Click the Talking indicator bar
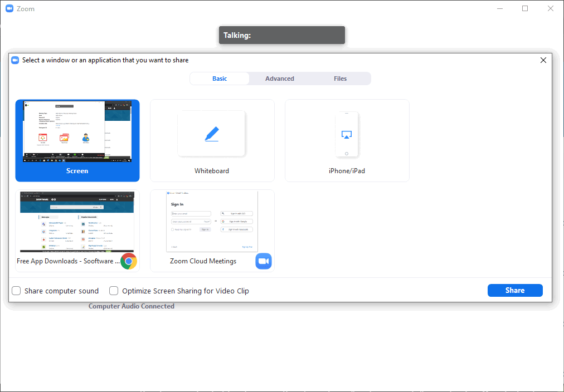The height and width of the screenshot is (392, 564). click(x=282, y=35)
